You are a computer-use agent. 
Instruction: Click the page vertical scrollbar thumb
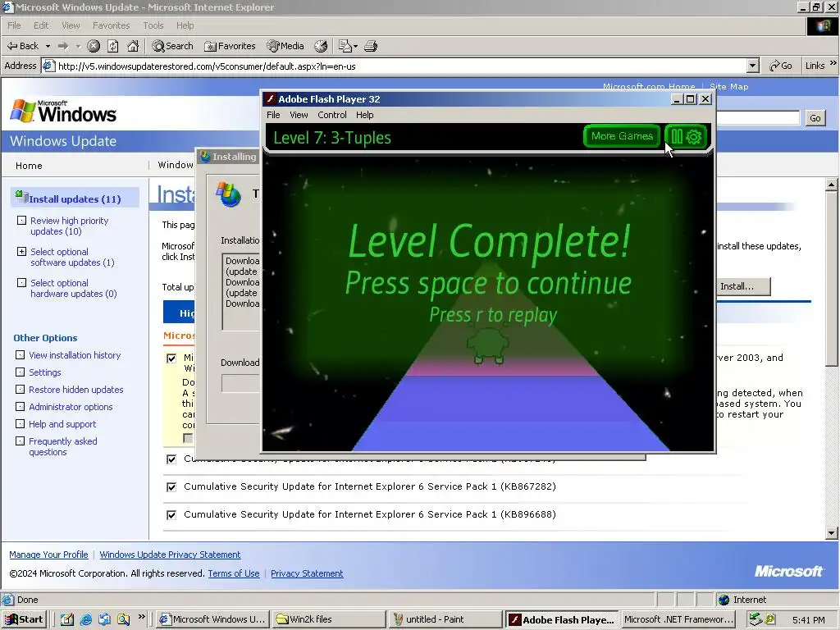click(832, 279)
